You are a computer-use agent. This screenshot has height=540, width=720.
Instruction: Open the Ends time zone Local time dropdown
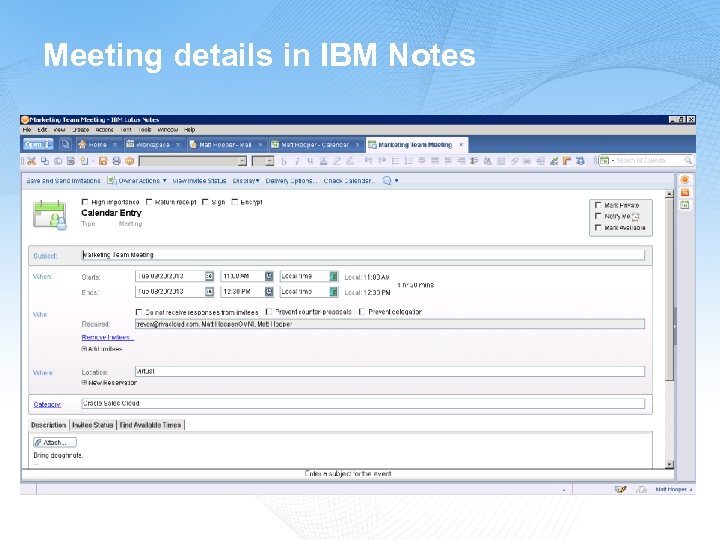pyautogui.click(x=334, y=292)
